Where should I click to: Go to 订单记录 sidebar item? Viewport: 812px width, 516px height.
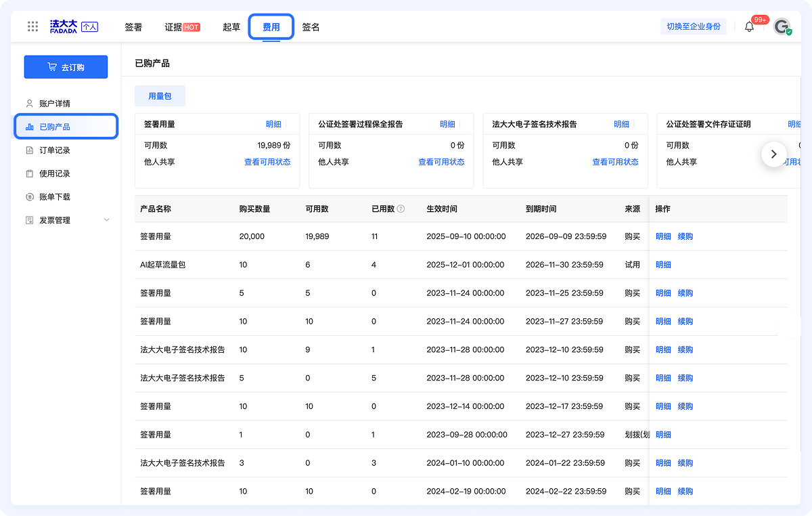tap(54, 150)
